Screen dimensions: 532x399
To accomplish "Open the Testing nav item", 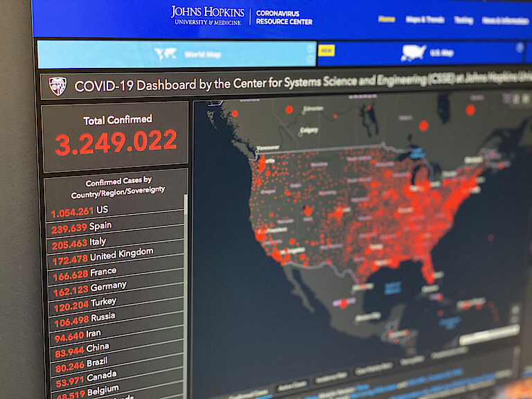I will tap(463, 20).
